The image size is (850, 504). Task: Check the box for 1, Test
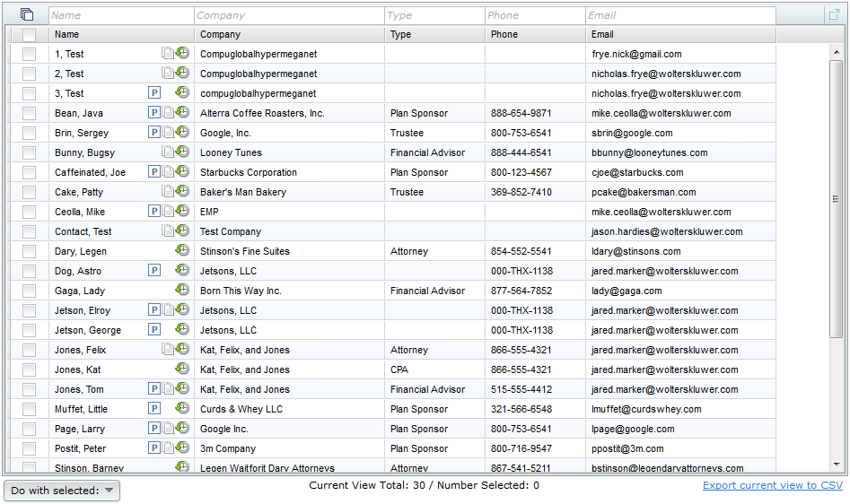coord(30,54)
